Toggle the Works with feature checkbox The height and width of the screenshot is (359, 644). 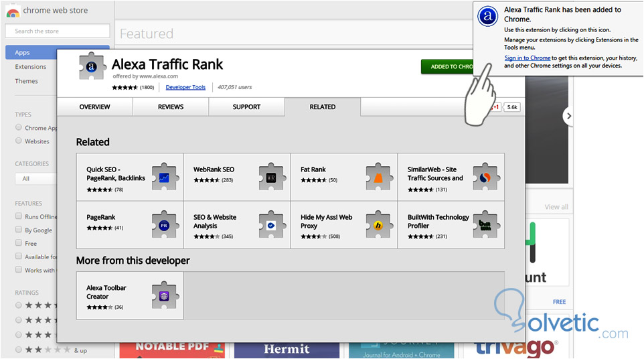pyautogui.click(x=19, y=269)
